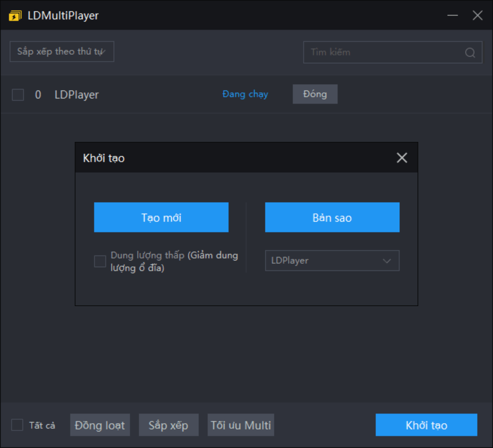Click the Đang chạy status link
The height and width of the screenshot is (448, 493).
(x=246, y=94)
